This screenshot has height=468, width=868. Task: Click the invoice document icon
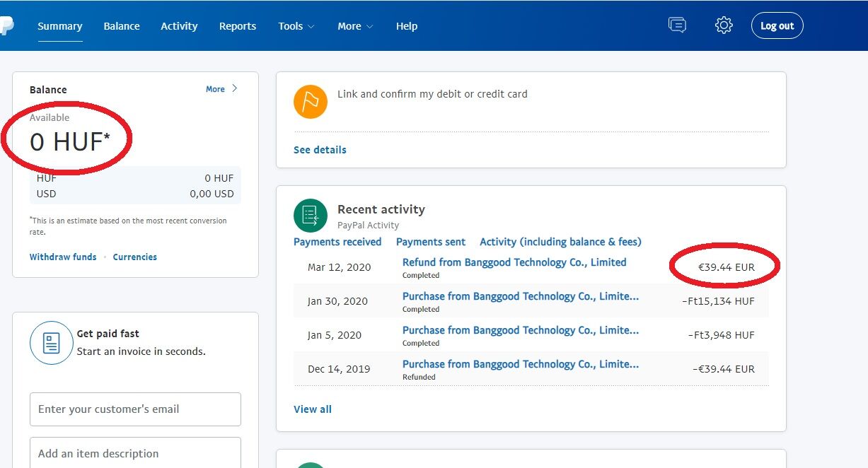[52, 343]
